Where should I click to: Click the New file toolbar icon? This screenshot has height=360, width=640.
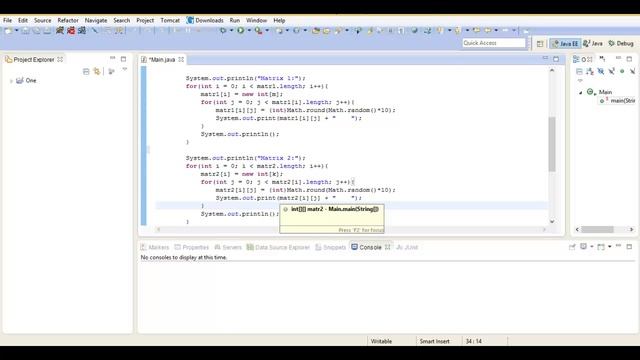coord(8,31)
